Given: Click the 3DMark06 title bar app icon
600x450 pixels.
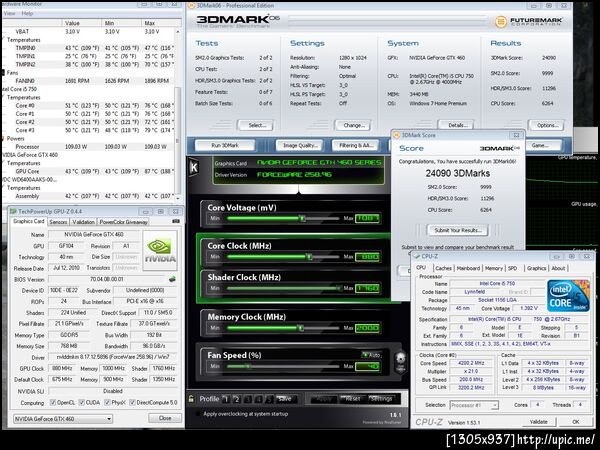Looking at the screenshot, I should coord(191,5).
